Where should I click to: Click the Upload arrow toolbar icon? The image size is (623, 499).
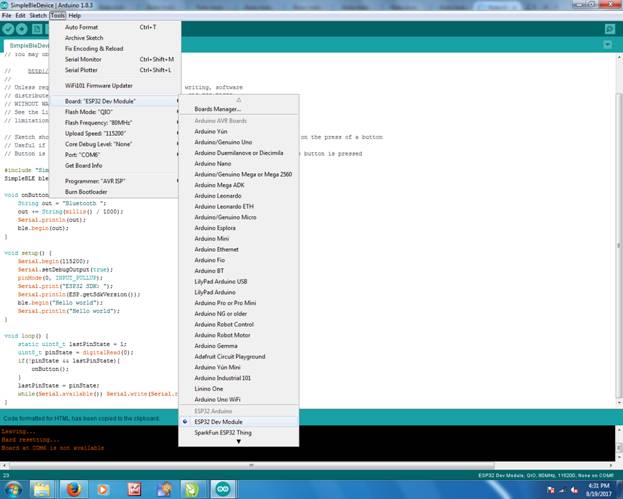pyautogui.click(x=21, y=29)
